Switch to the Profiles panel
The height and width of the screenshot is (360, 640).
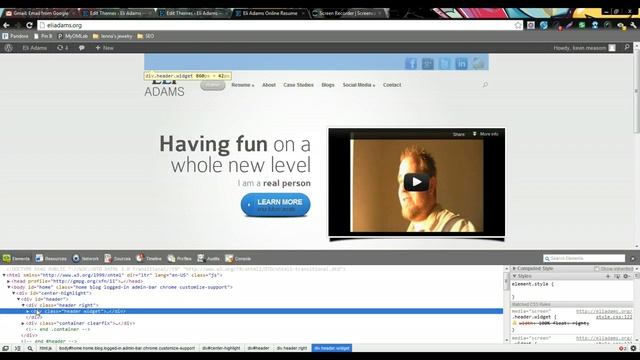tap(180, 258)
